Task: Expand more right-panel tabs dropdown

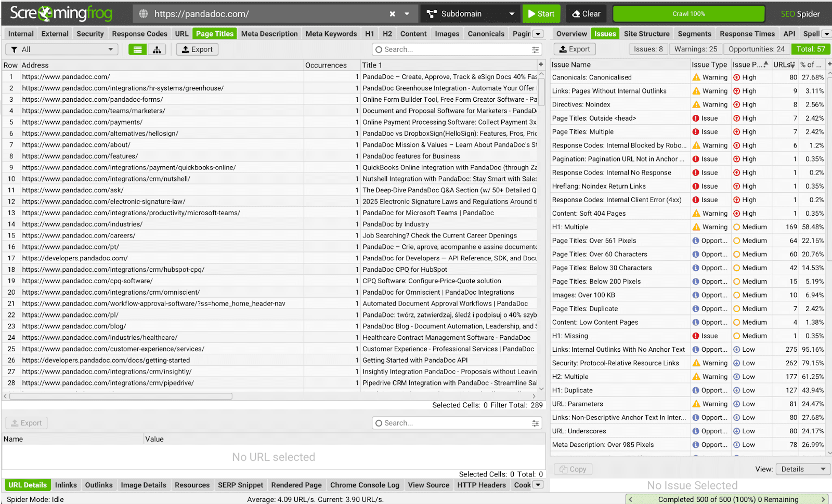Action: [826, 34]
